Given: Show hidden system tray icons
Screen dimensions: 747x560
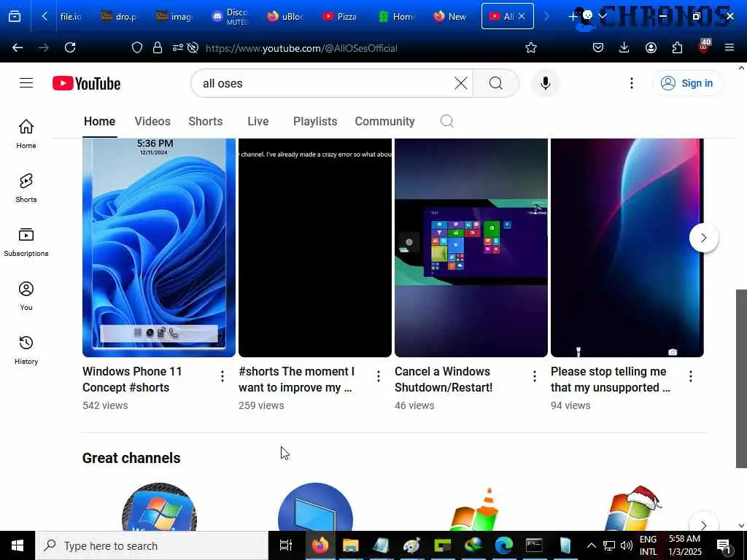Looking at the screenshot, I should [591, 545].
